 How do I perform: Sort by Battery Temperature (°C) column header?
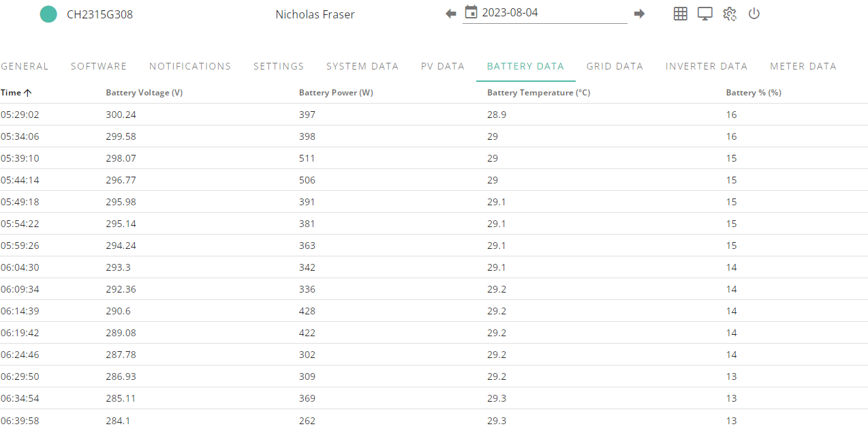tap(539, 93)
